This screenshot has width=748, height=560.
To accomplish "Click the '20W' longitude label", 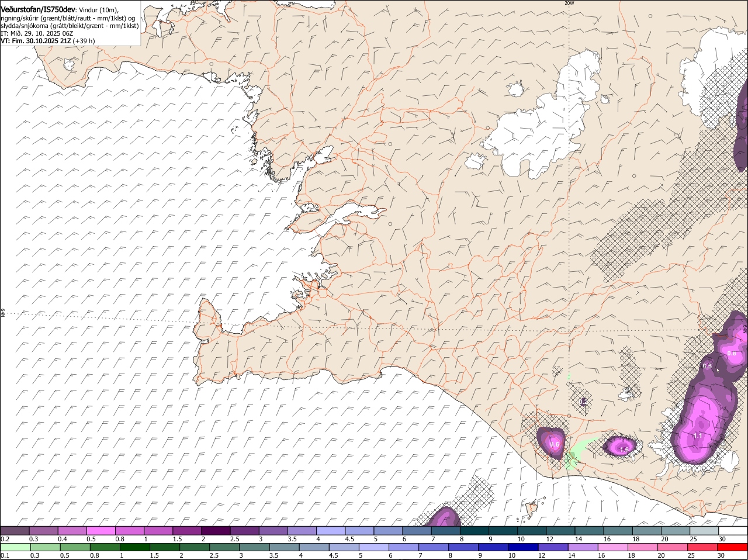I will click(x=569, y=3).
